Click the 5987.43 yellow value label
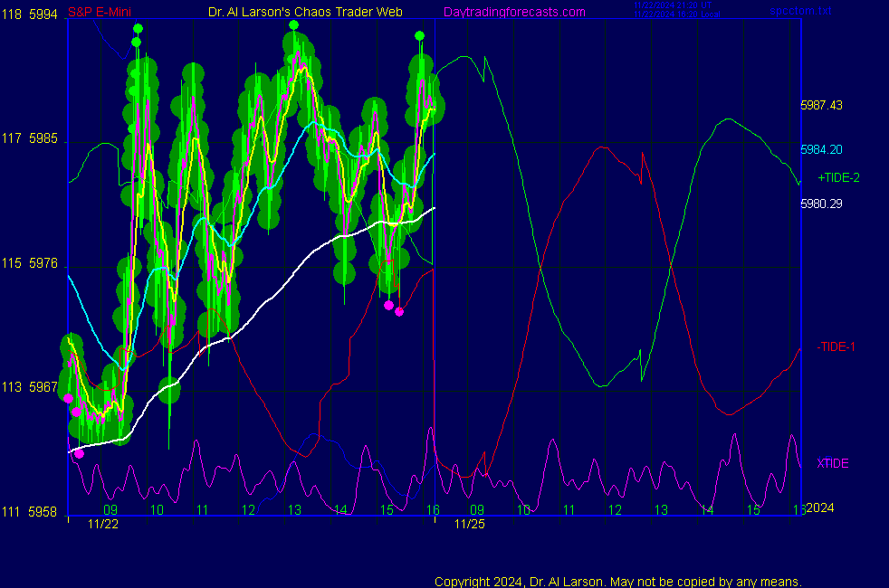Image resolution: width=889 pixels, height=588 pixels. click(821, 105)
